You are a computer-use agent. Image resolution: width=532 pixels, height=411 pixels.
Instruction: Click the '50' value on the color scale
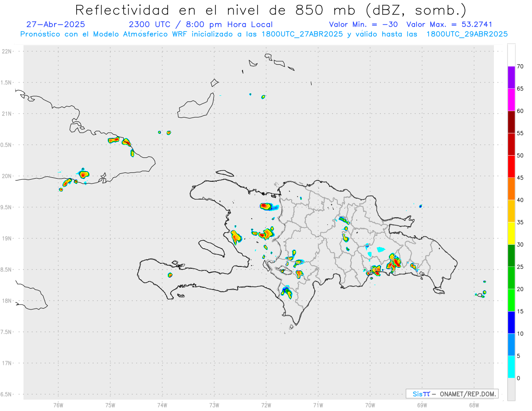(x=520, y=156)
